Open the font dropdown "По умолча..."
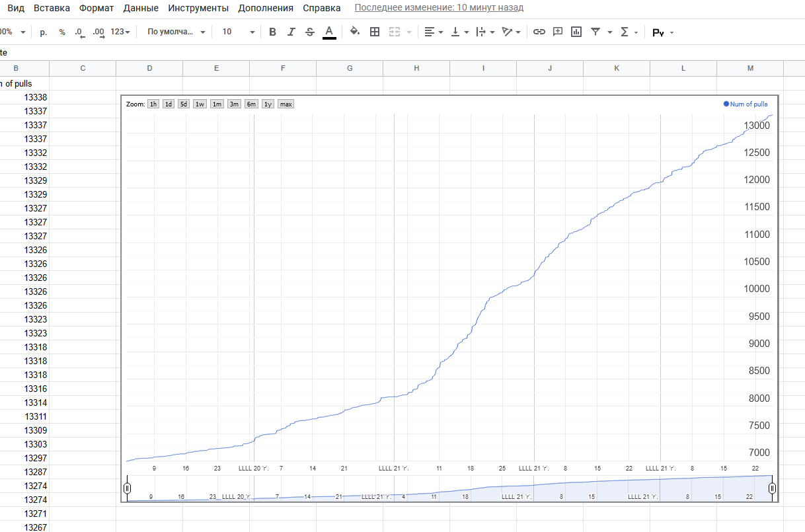 (176, 32)
